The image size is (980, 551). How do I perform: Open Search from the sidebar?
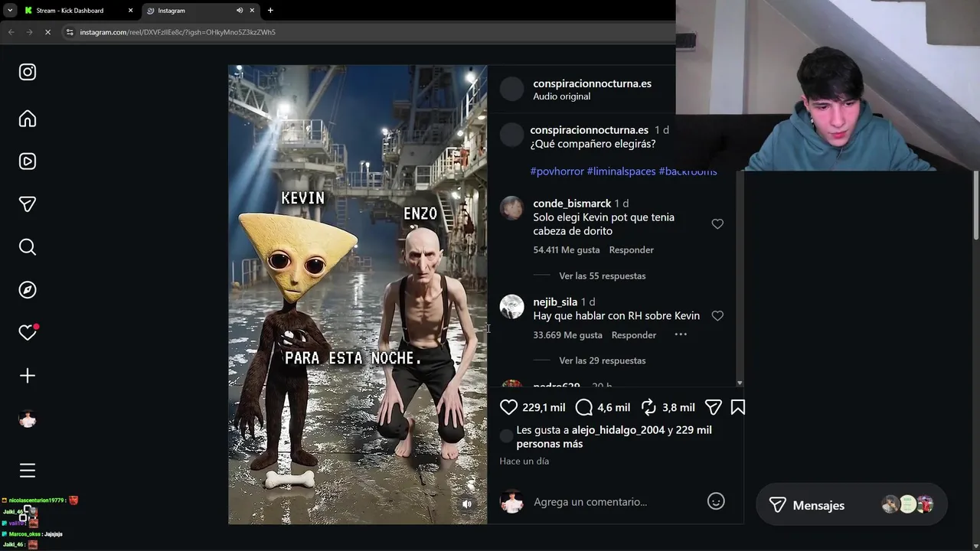pos(28,247)
